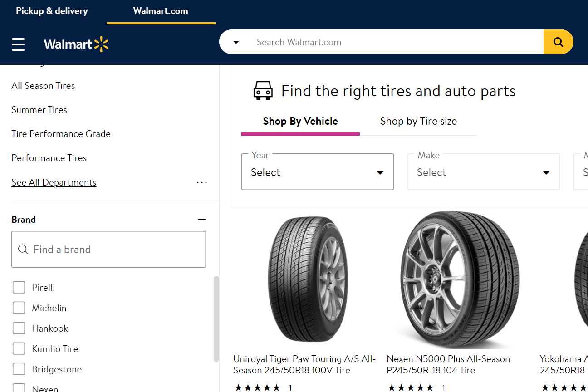Check the Pirelli brand checkbox
This screenshot has width=588, height=392.
pos(19,287)
